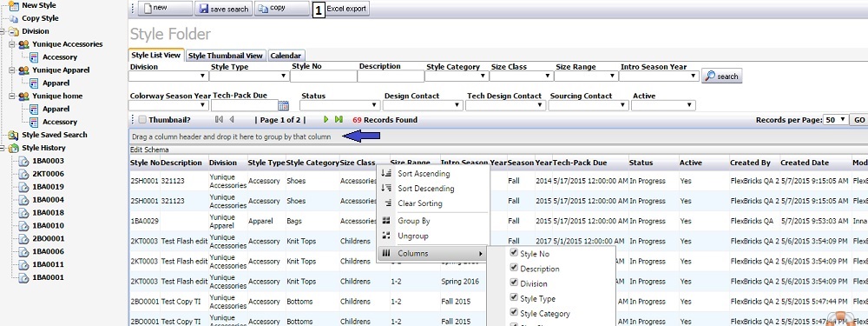Go to the first page arrow

click(220, 119)
